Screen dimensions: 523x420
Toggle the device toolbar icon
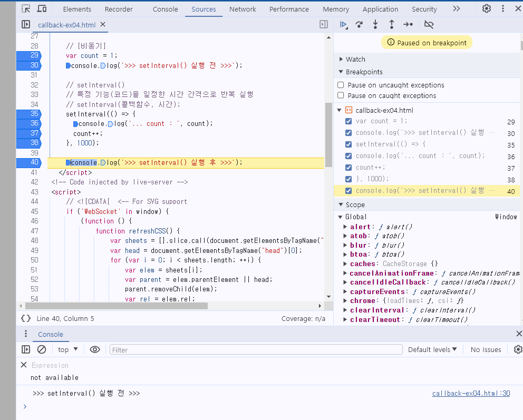42,8
